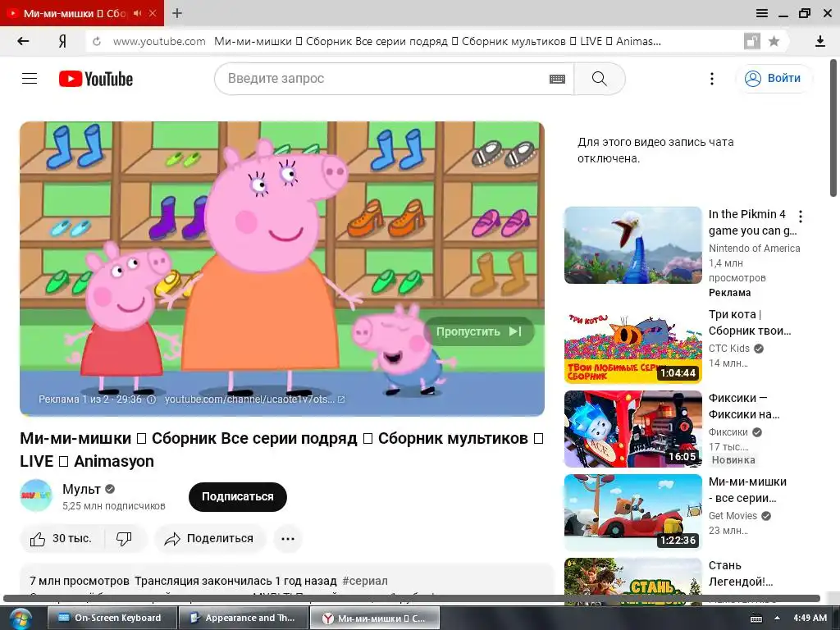
Task: Open the Мульт channel avatar
Action: [36, 495]
